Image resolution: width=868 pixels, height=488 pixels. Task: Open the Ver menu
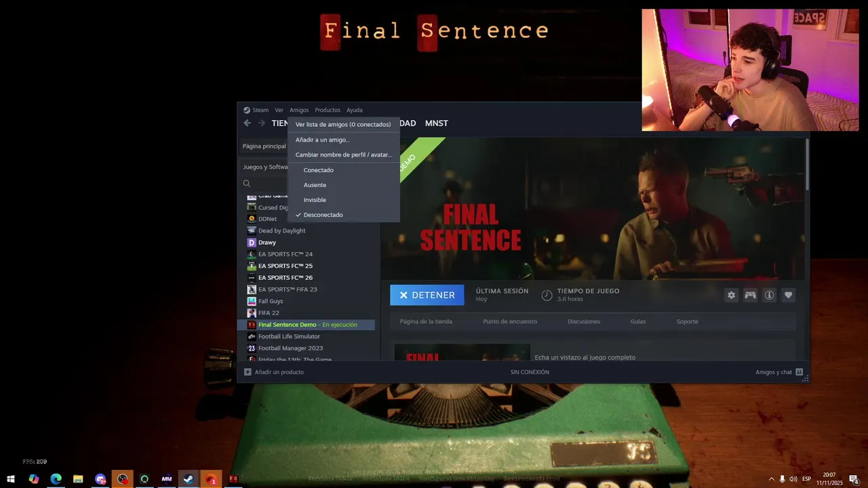pyautogui.click(x=279, y=110)
